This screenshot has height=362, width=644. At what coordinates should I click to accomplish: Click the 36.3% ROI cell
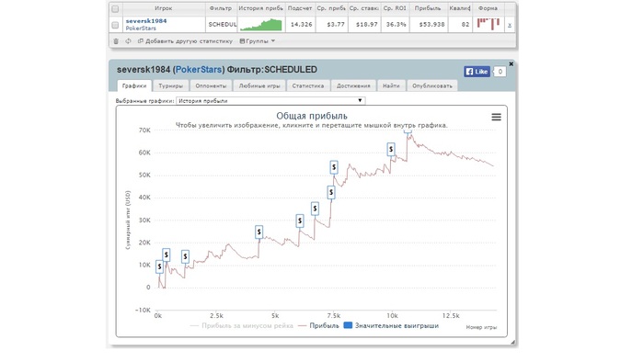[x=396, y=25]
